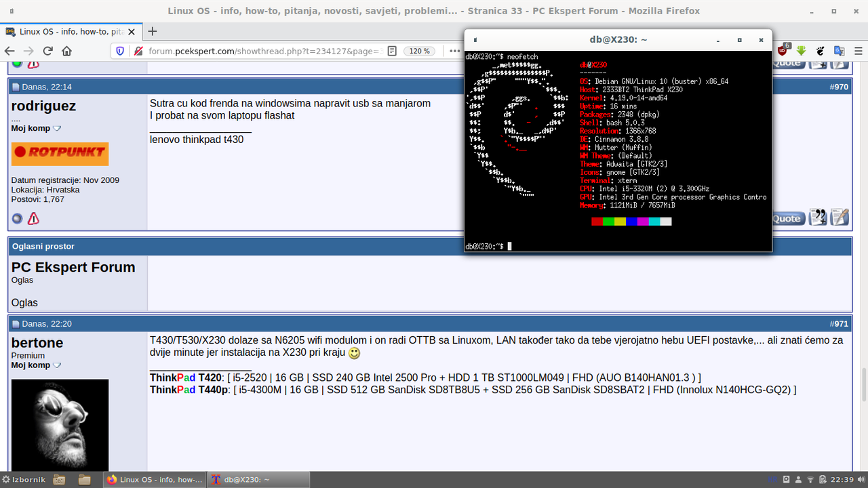Click Firefox's forward navigation arrow
This screenshot has height=488, width=868.
(x=28, y=51)
